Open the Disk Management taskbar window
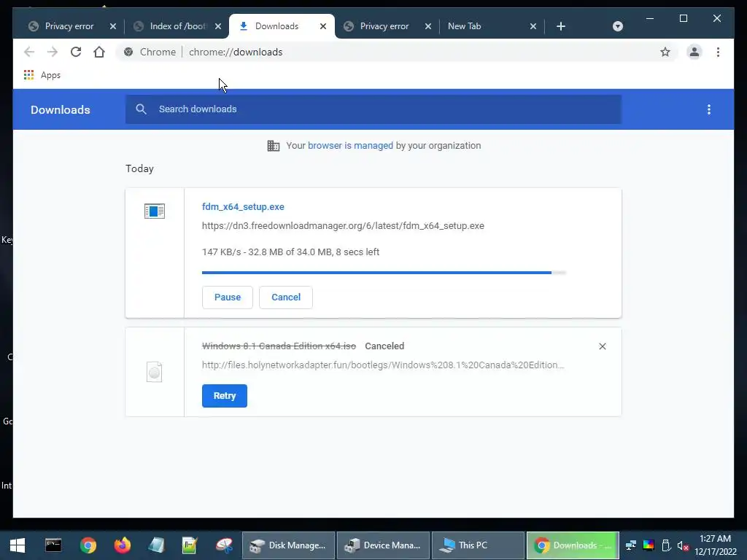Image resolution: width=747 pixels, height=560 pixels. [x=288, y=545]
